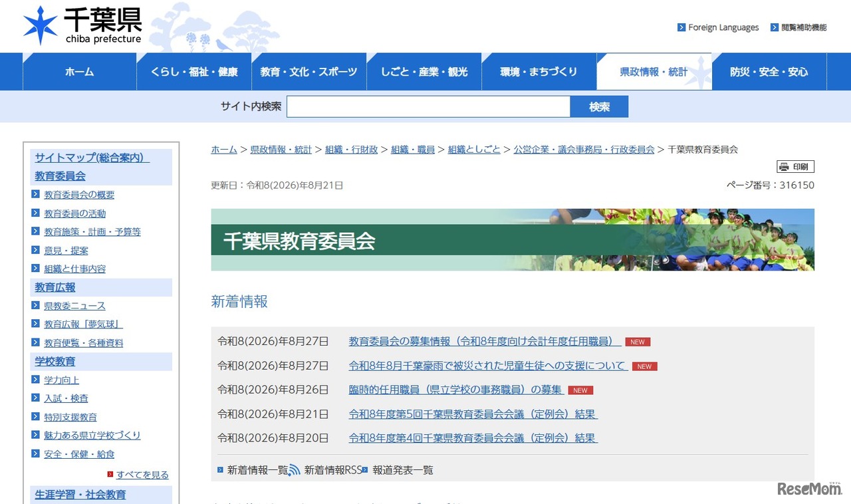The image size is (851, 504).
Task: Open 閲覧補助機能 accessibility link
Action: (x=804, y=28)
